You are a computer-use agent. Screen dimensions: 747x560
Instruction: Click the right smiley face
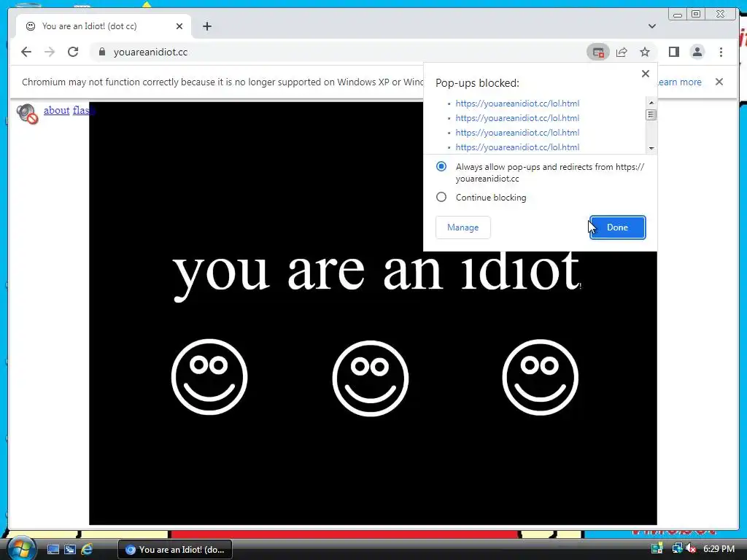pyautogui.click(x=541, y=377)
